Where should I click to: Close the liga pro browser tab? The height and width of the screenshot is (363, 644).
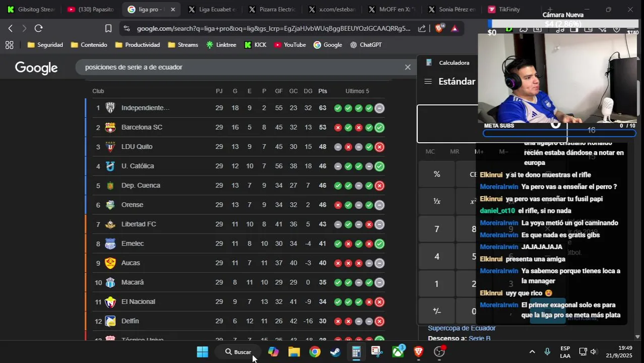(x=173, y=10)
